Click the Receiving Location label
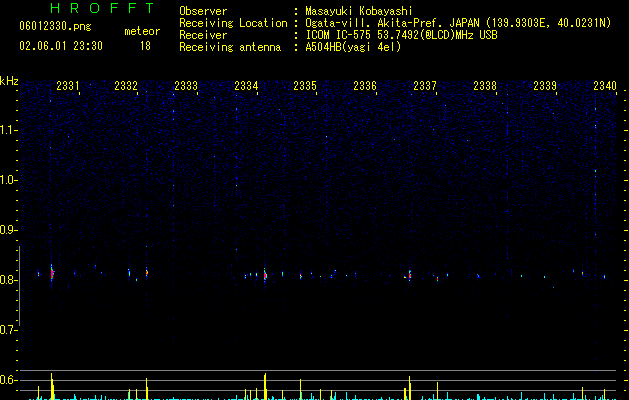The width and height of the screenshot is (629, 400). 233,23
